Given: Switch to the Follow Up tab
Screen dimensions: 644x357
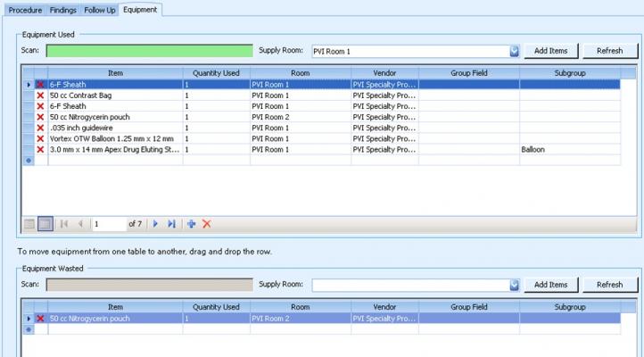Looking at the screenshot, I should 99,9.
